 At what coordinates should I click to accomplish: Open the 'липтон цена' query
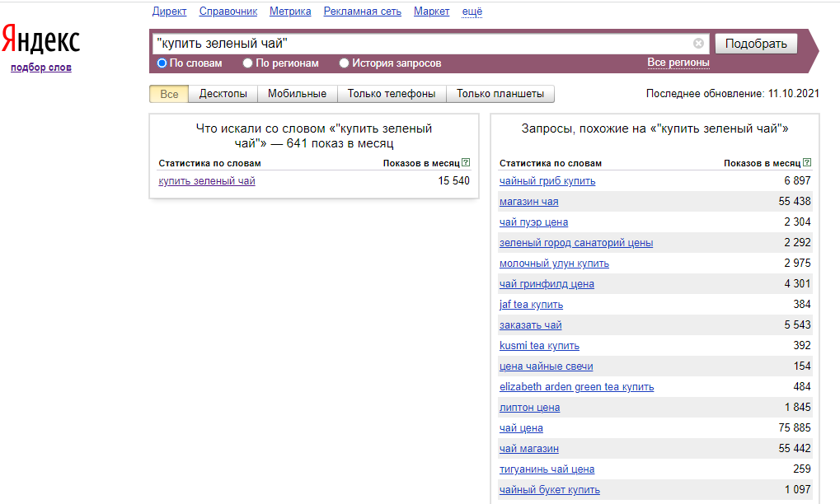pos(529,408)
